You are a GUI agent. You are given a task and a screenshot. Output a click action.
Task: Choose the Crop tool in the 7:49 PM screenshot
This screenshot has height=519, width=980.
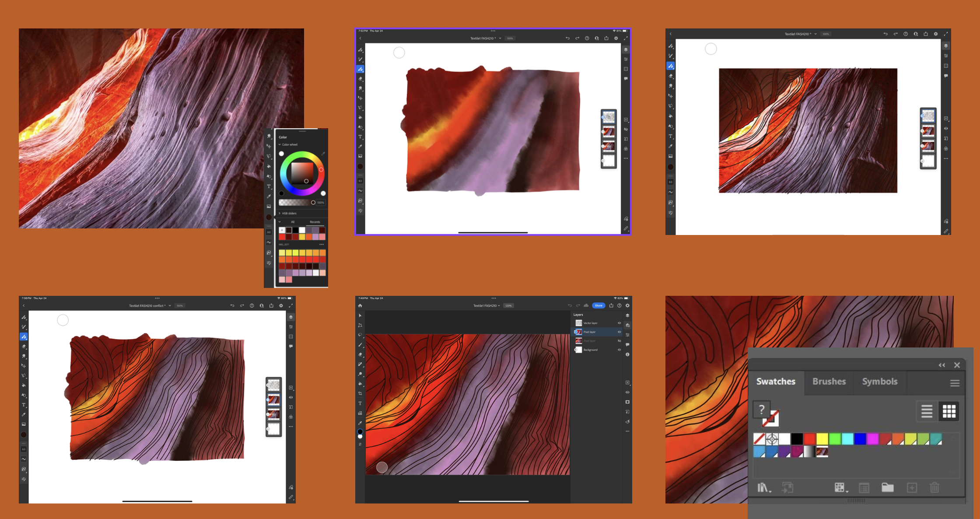(360, 393)
